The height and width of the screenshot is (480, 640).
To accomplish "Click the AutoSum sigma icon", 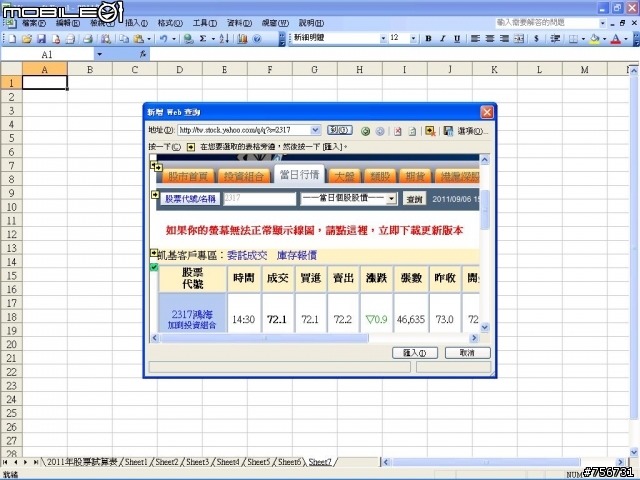I will (x=203, y=39).
